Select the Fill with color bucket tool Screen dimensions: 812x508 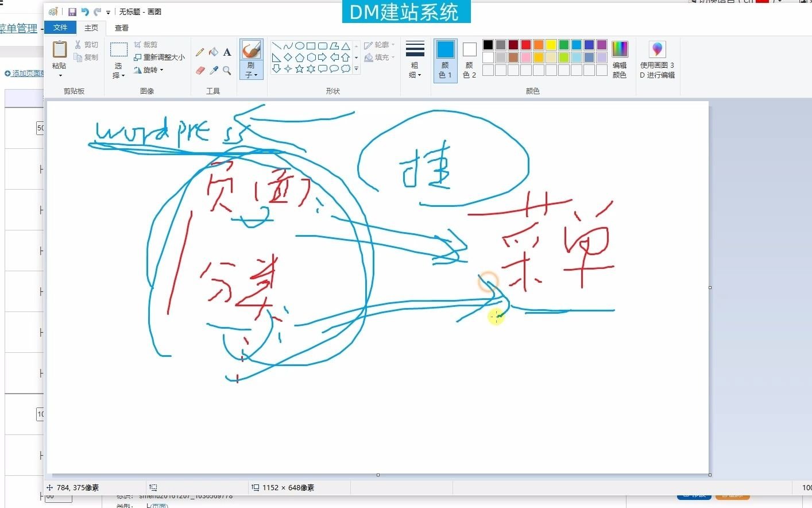(214, 52)
